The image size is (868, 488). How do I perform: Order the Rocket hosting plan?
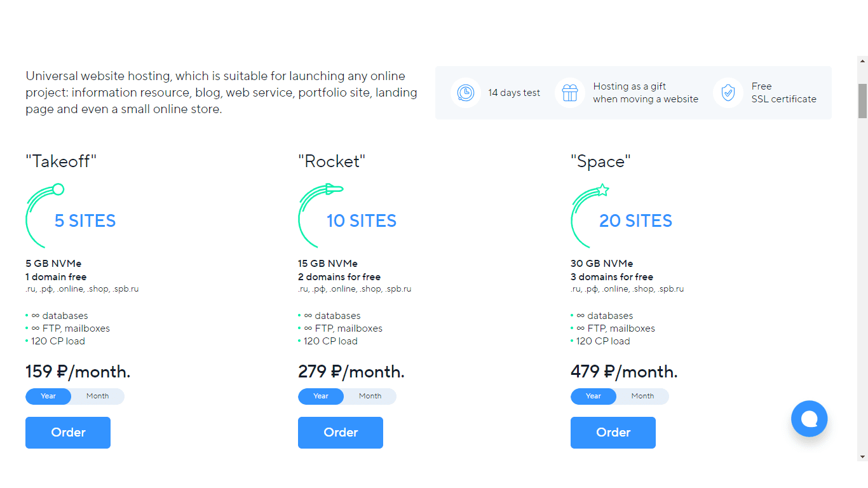[x=341, y=433]
